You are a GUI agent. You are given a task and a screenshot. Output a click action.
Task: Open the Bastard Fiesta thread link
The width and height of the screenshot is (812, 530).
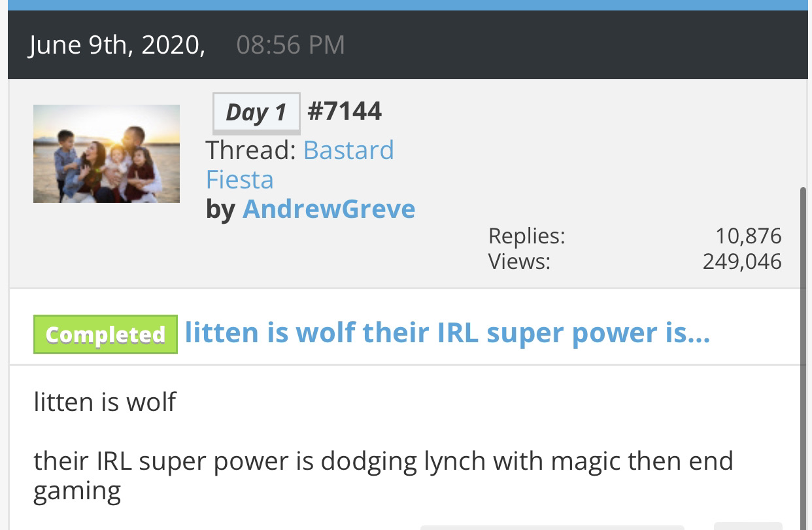click(300, 165)
